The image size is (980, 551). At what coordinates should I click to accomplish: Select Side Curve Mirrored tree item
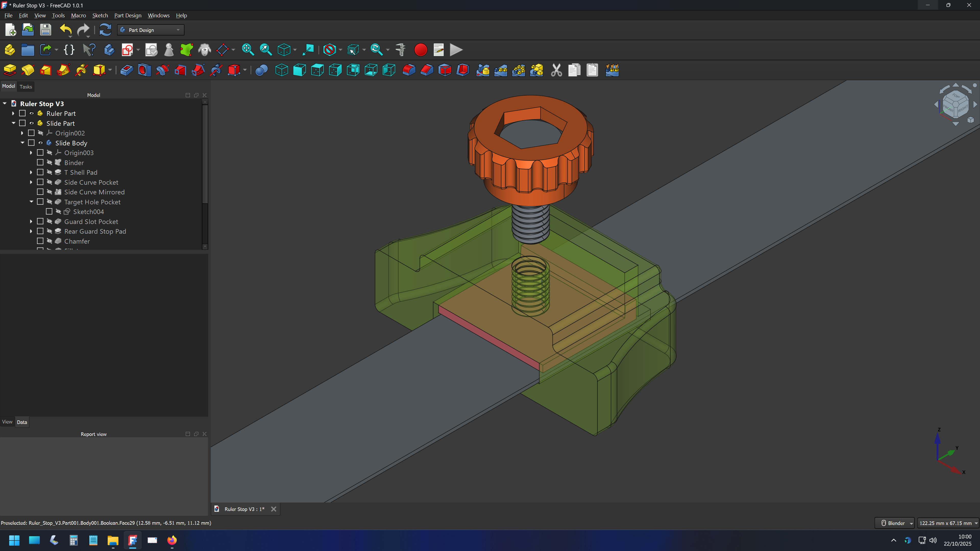coord(94,192)
